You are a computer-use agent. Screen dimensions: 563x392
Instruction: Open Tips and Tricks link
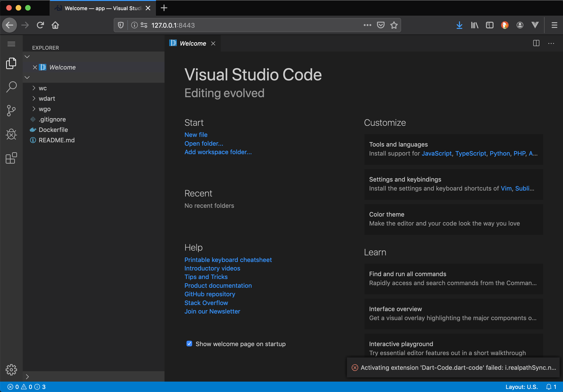tap(206, 277)
